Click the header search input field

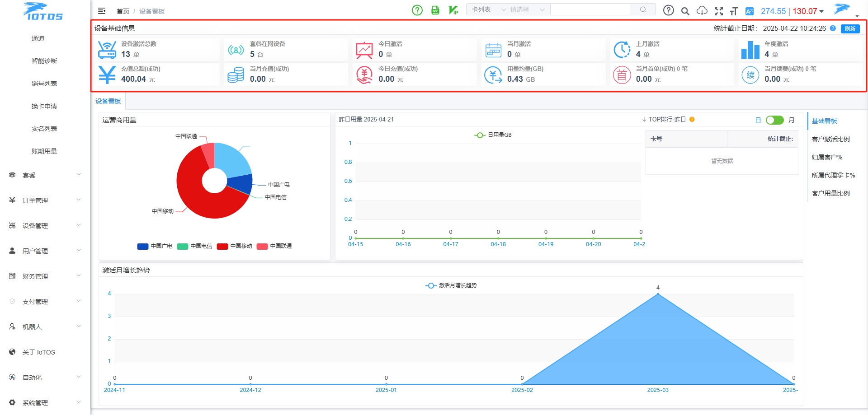coord(590,9)
